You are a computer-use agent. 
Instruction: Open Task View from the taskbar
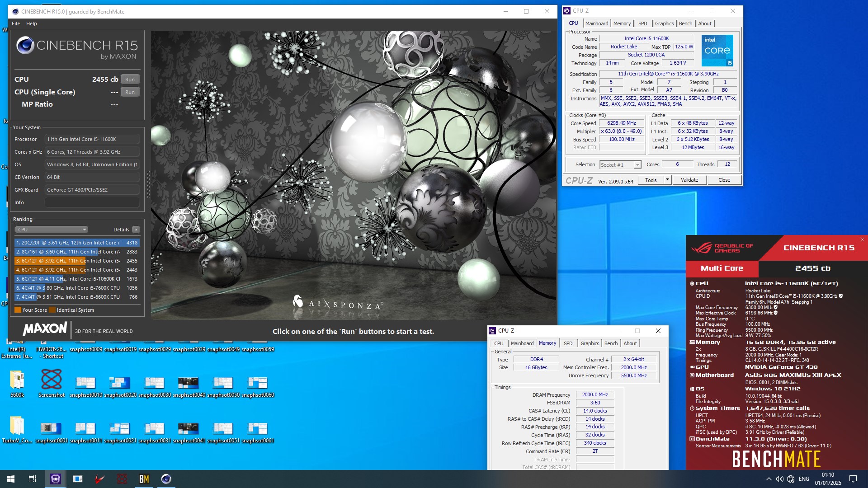coord(33,479)
